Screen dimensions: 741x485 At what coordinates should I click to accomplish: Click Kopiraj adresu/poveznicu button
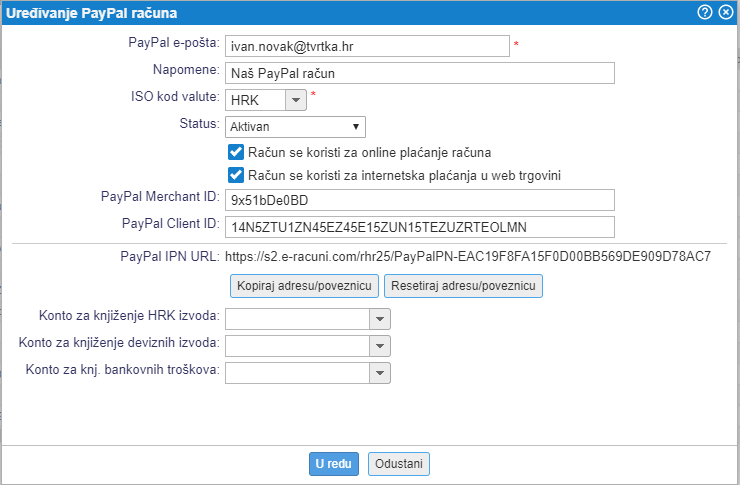304,286
